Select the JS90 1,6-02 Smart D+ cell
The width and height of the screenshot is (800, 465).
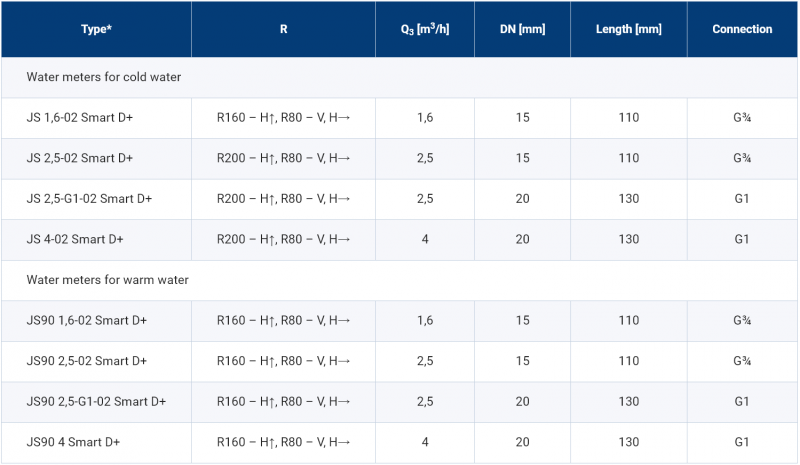coord(96,321)
